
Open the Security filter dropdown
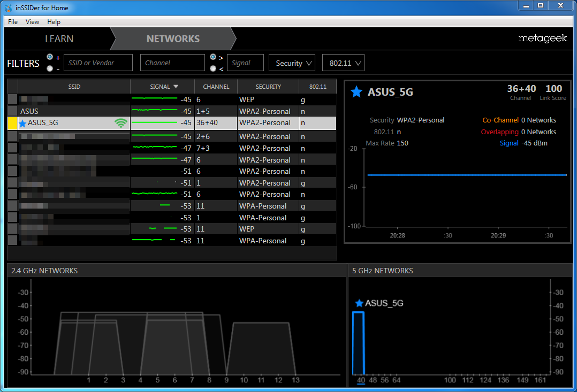[x=292, y=63]
